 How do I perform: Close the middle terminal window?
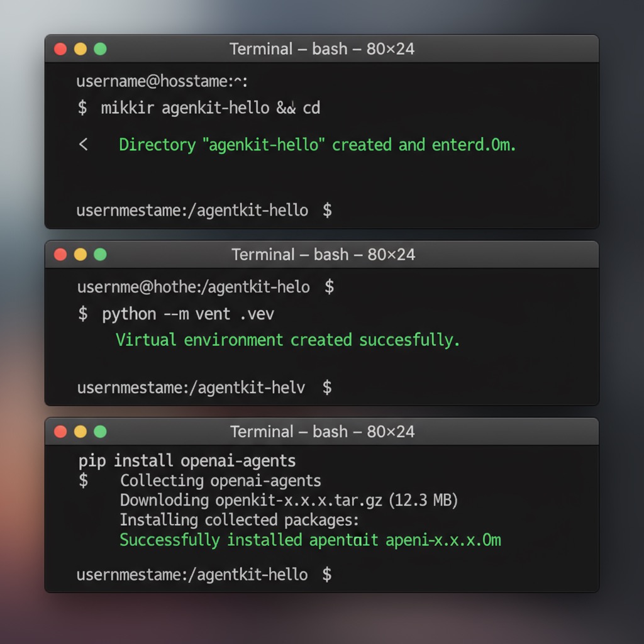(60, 255)
